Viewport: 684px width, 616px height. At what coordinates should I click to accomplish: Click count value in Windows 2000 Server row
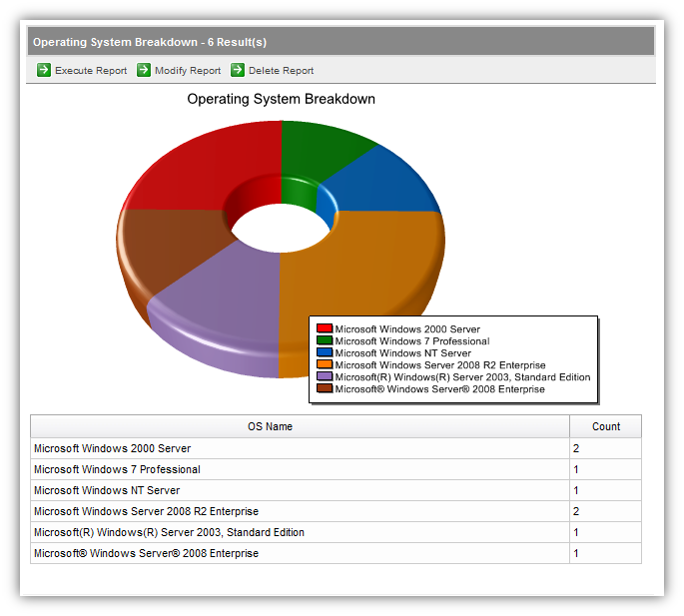pos(576,448)
